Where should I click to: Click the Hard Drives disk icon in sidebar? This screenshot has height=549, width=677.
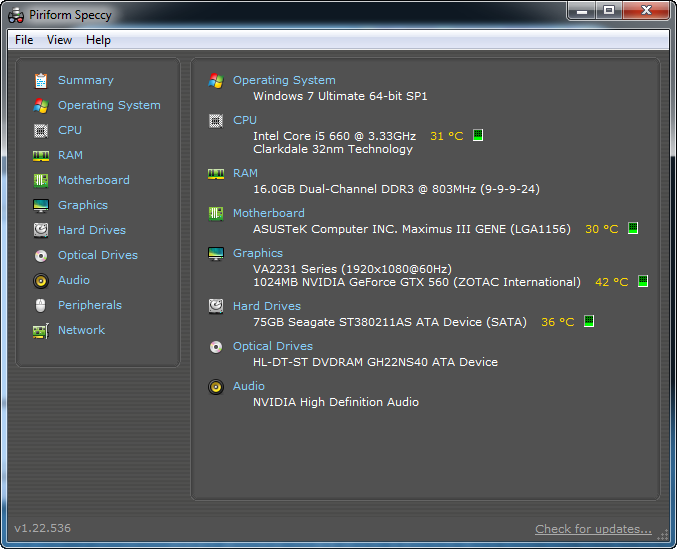pos(41,230)
